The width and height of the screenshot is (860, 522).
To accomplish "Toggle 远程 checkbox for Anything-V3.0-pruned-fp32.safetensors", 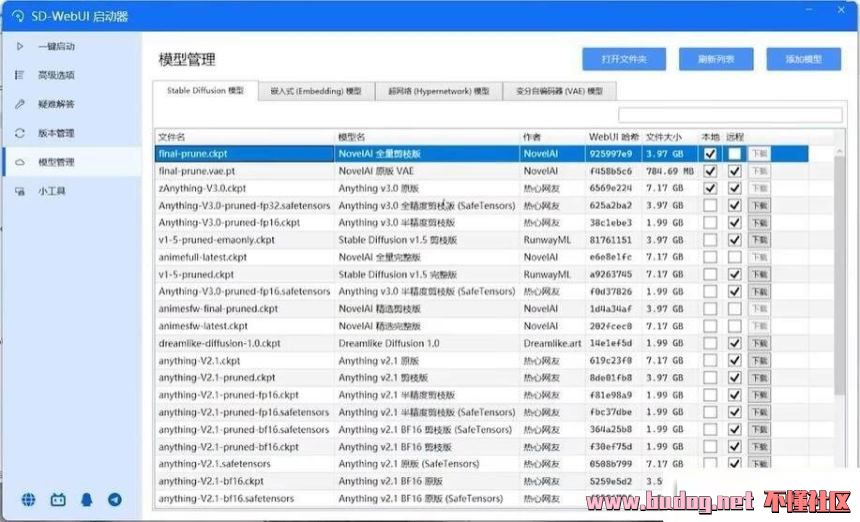I will (x=734, y=206).
